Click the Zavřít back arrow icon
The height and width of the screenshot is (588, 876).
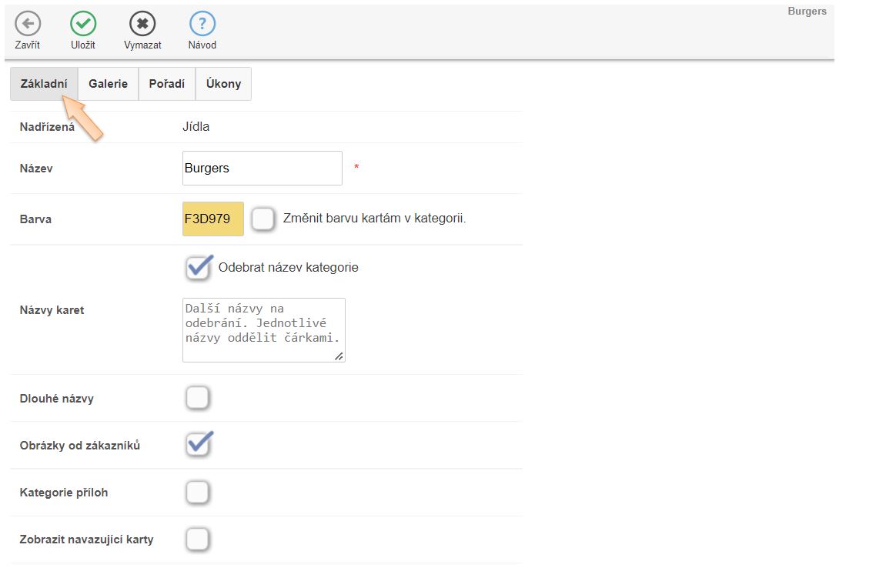pos(28,24)
